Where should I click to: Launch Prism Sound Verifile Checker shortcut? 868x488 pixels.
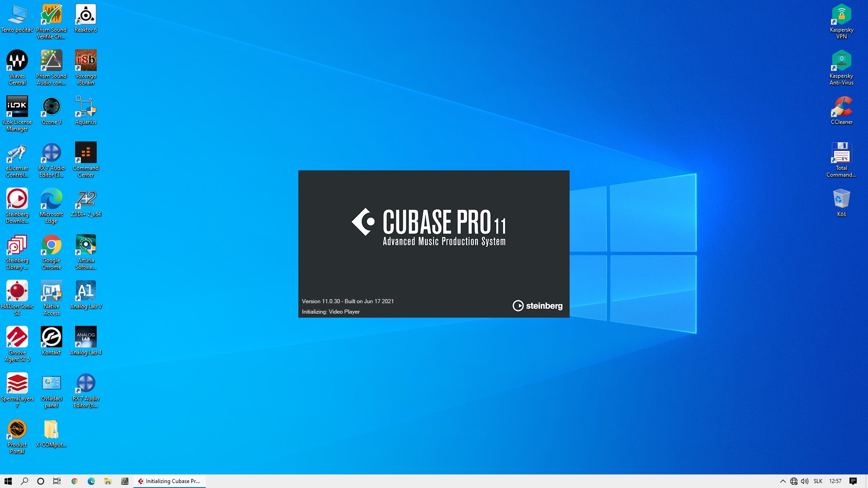(52, 22)
